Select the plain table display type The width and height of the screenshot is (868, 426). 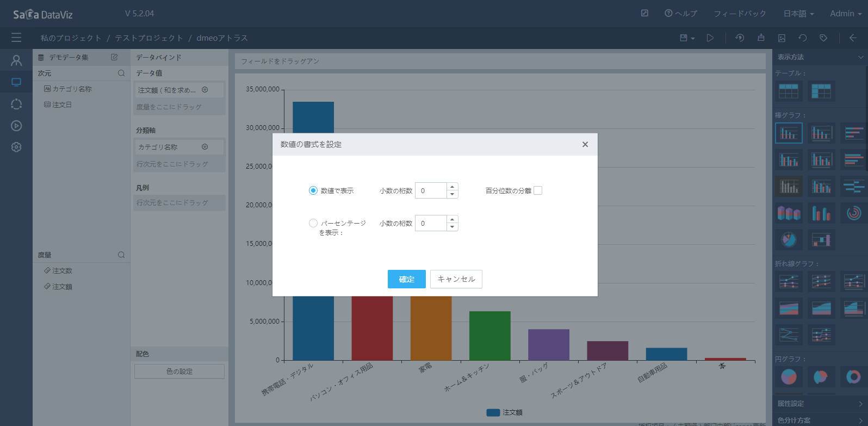[789, 91]
